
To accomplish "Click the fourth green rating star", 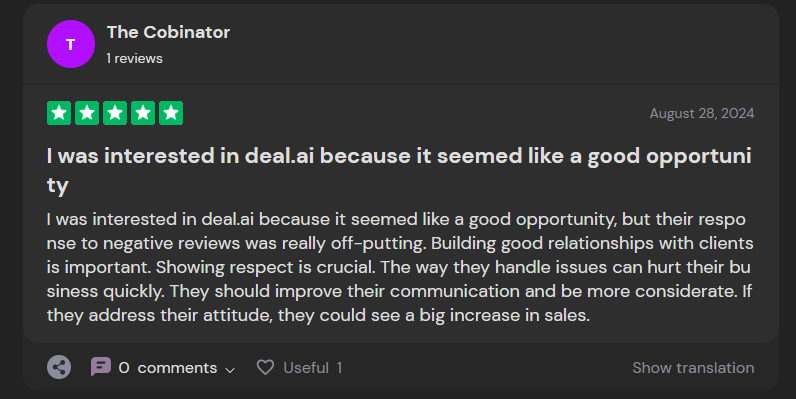I will point(143,113).
